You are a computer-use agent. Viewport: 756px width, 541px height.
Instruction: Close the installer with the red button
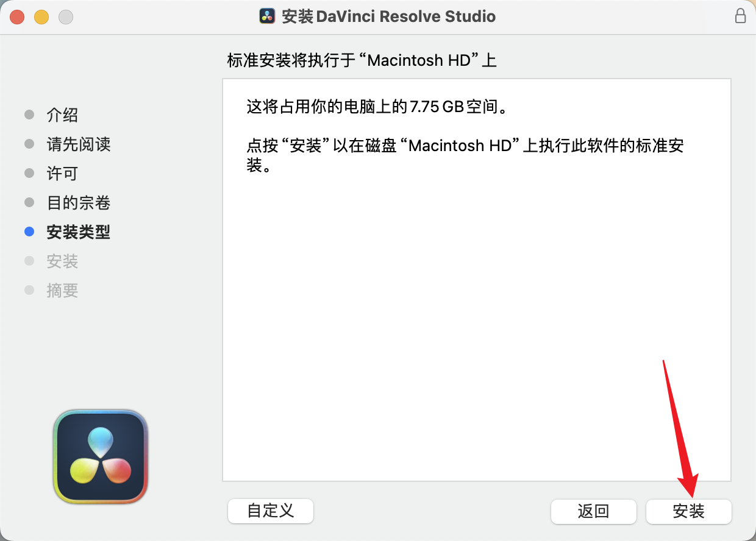pos(17,16)
